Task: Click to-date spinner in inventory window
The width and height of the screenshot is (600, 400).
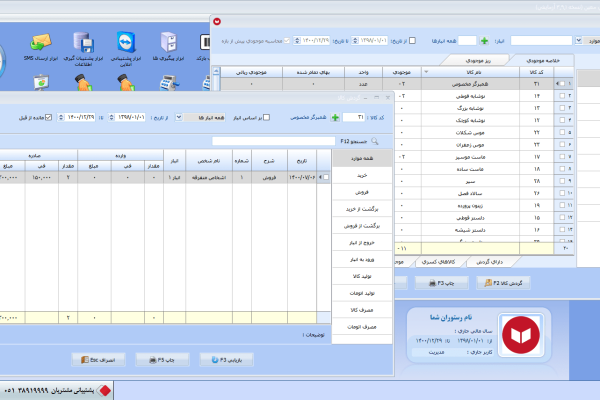Action: click(x=297, y=40)
